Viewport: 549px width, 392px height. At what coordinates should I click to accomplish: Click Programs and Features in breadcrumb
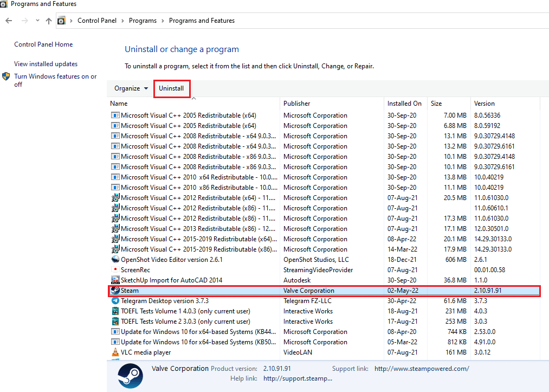[x=202, y=21]
